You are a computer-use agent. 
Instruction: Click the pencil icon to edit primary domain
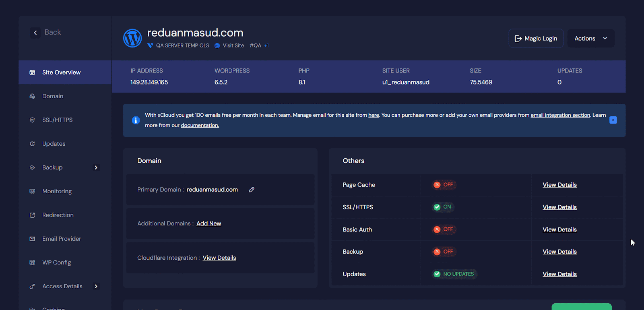252,190
